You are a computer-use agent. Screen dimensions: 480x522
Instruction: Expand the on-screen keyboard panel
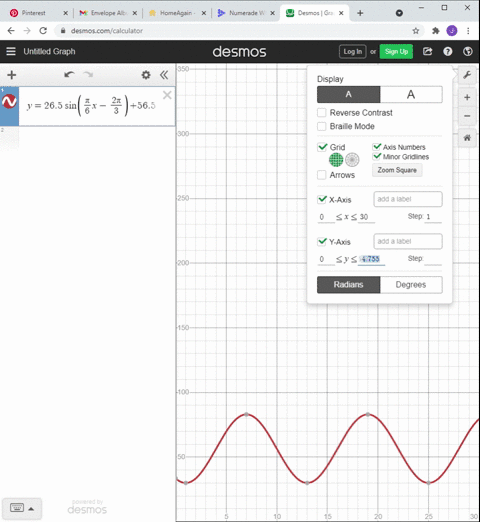pos(22,508)
